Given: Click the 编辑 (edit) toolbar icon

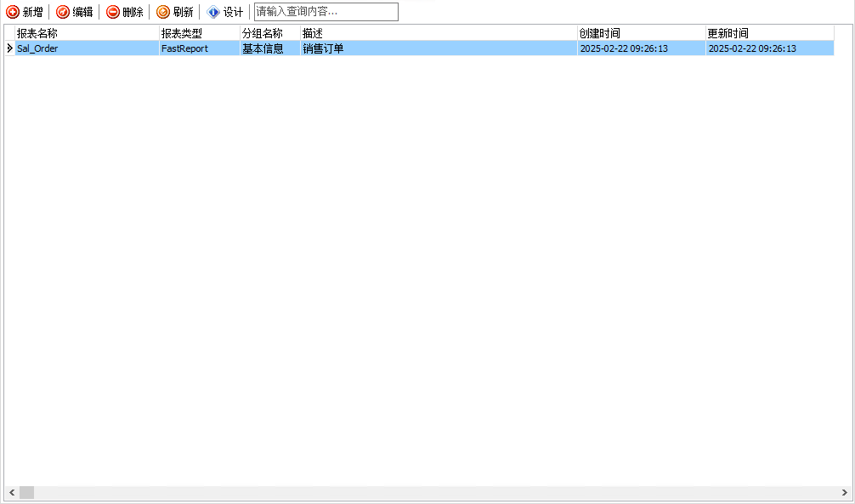Looking at the screenshot, I should [63, 12].
